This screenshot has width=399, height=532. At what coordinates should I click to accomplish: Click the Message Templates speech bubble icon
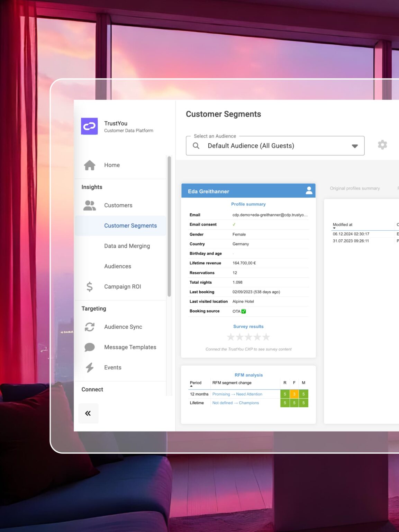pyautogui.click(x=90, y=347)
